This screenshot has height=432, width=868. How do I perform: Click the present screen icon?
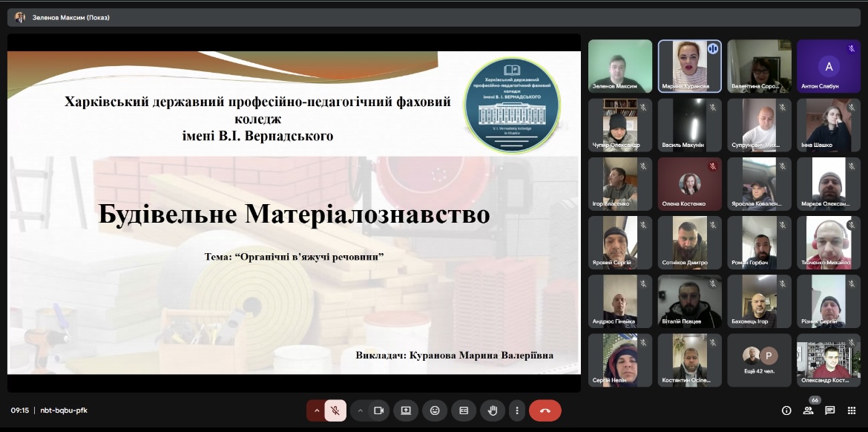(406, 410)
